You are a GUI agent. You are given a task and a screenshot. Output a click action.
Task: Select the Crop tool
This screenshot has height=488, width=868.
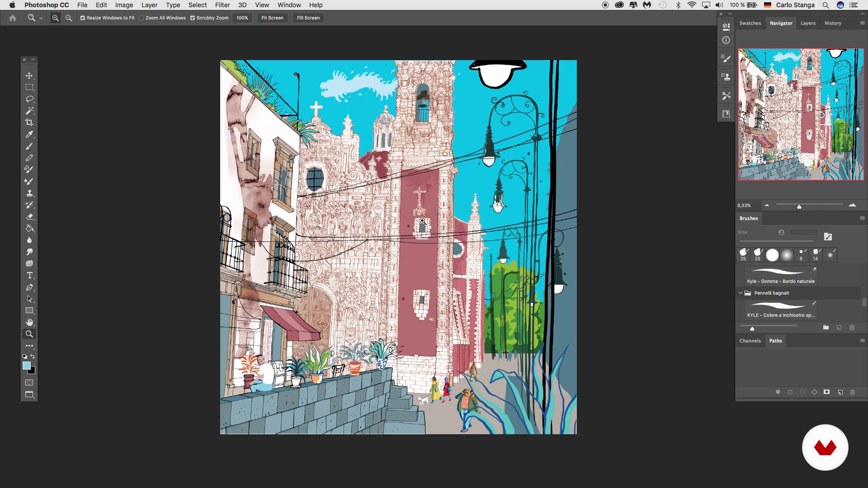tap(29, 122)
